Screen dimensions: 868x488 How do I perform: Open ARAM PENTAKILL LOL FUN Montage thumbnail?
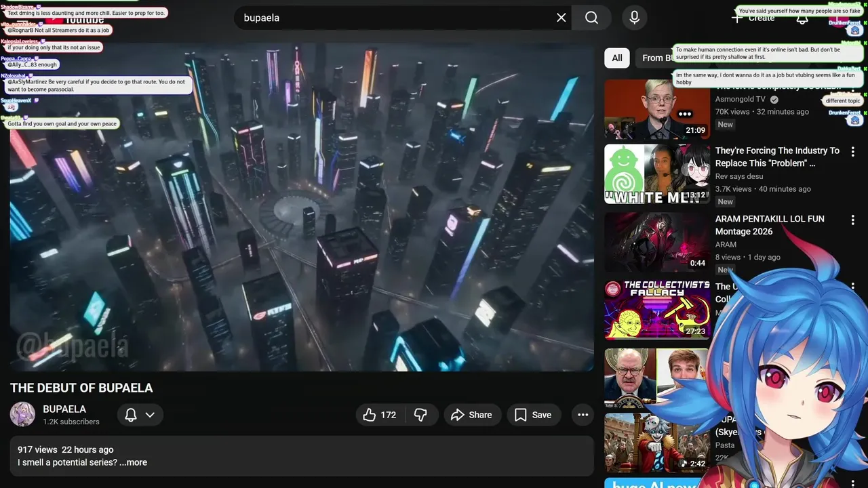[x=657, y=242]
